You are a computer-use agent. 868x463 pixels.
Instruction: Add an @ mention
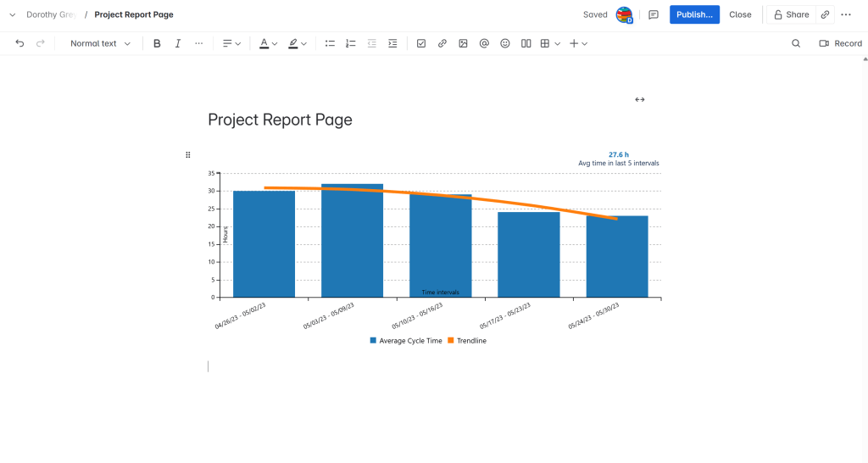484,43
